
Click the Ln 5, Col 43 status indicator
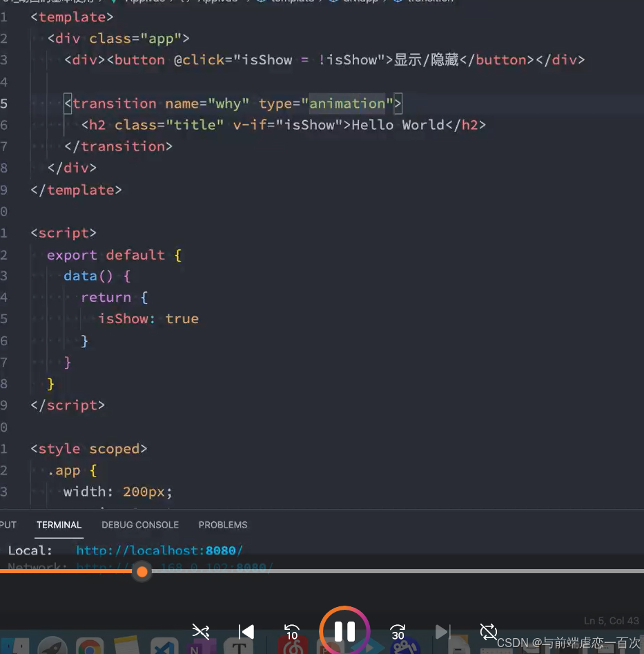tap(611, 621)
